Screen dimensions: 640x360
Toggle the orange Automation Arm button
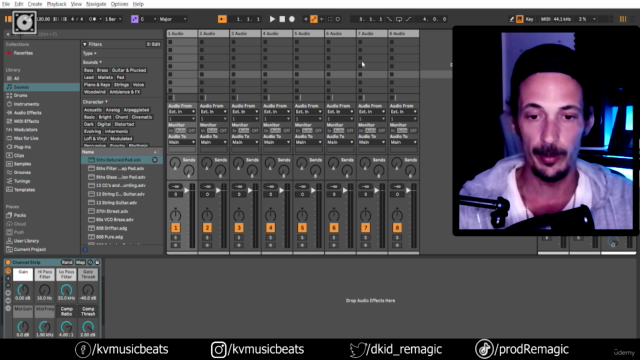(x=314, y=19)
